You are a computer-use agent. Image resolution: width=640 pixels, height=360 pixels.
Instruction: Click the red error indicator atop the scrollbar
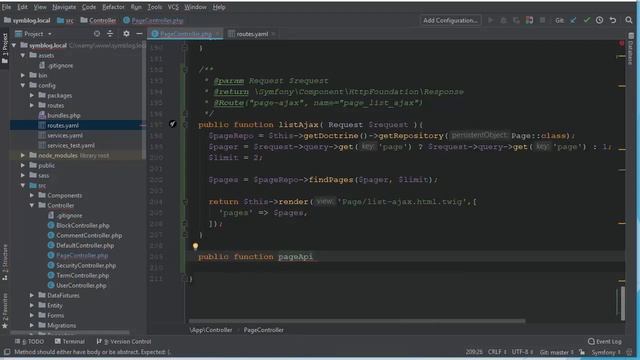point(621,43)
